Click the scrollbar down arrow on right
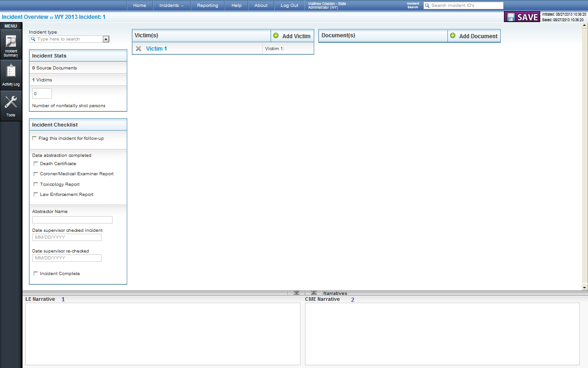Image resolution: width=588 pixels, height=368 pixels. tap(585, 287)
